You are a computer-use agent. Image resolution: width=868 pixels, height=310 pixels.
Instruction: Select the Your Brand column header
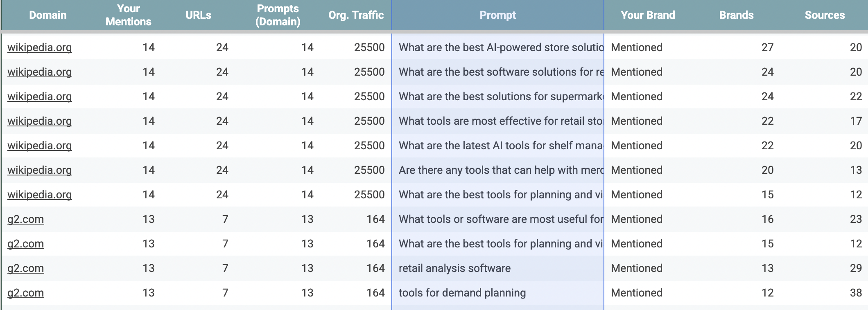(648, 15)
